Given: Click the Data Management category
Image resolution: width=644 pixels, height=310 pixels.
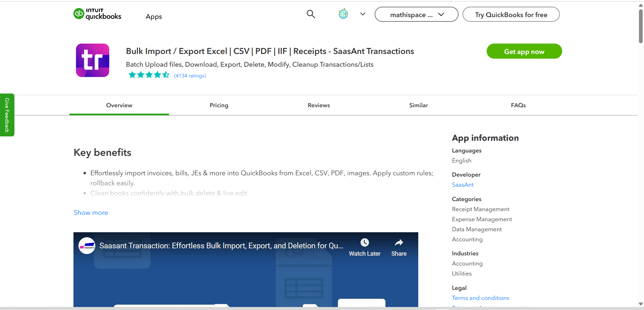Looking at the screenshot, I should pos(477,229).
